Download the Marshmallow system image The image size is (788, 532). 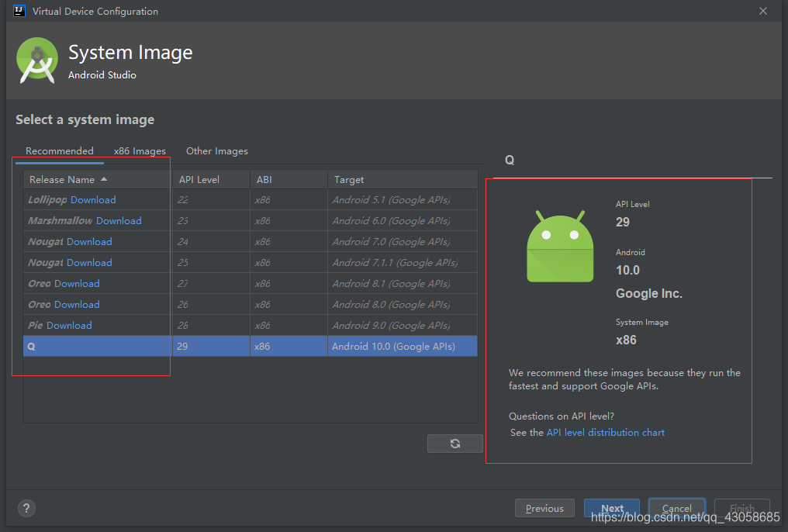coord(119,220)
